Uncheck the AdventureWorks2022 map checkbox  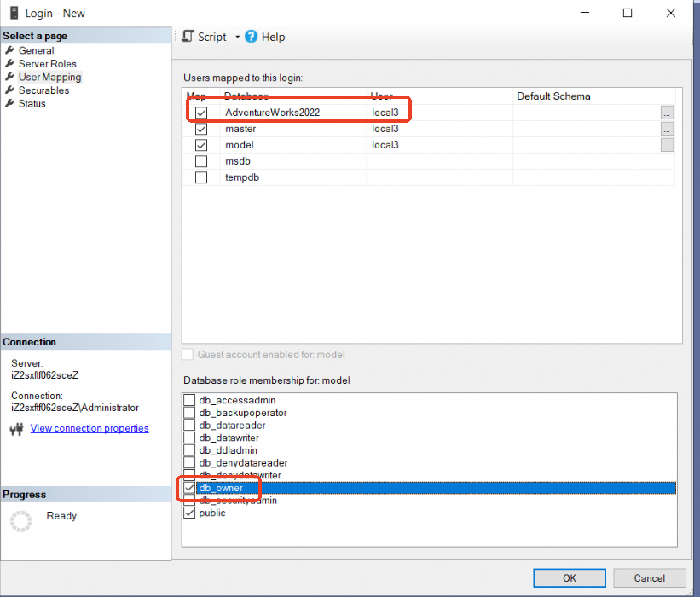[201, 113]
